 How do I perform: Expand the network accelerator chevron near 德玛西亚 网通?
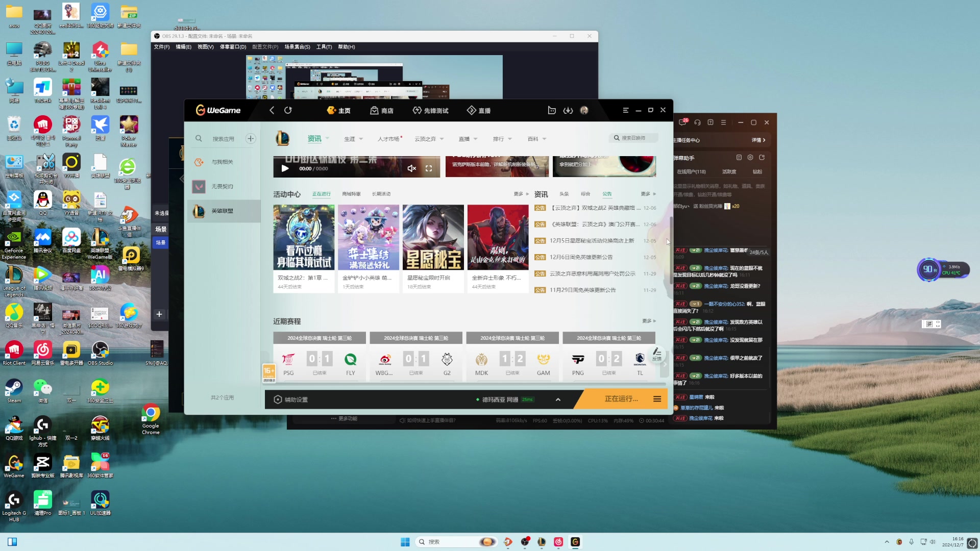pos(558,399)
